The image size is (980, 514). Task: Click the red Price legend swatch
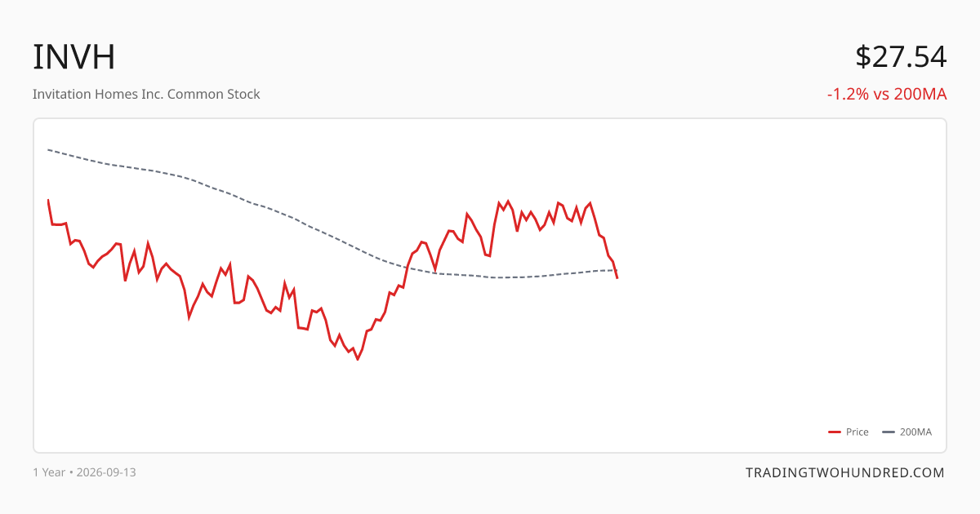pyautogui.click(x=835, y=432)
